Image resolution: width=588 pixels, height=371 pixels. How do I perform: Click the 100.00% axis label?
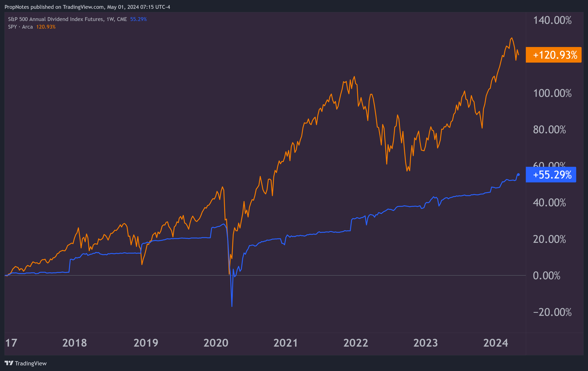(552, 93)
